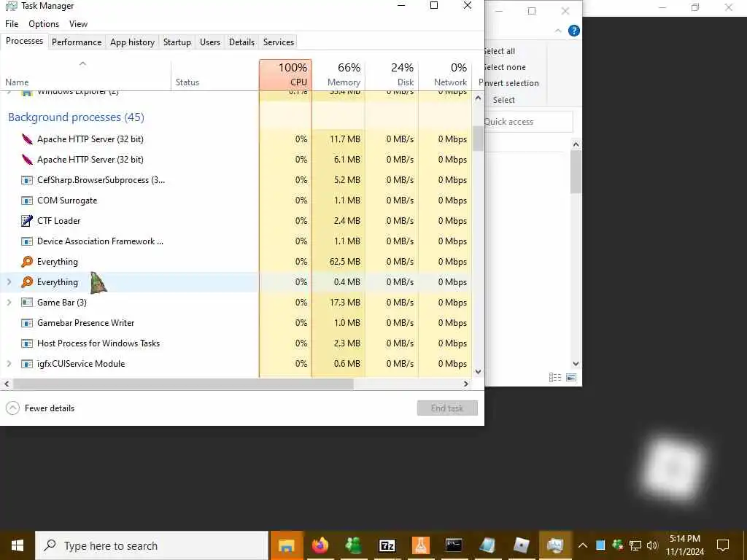The image size is (747, 560).
Task: Expand the Game Bar (3) process group
Action: (x=9, y=303)
